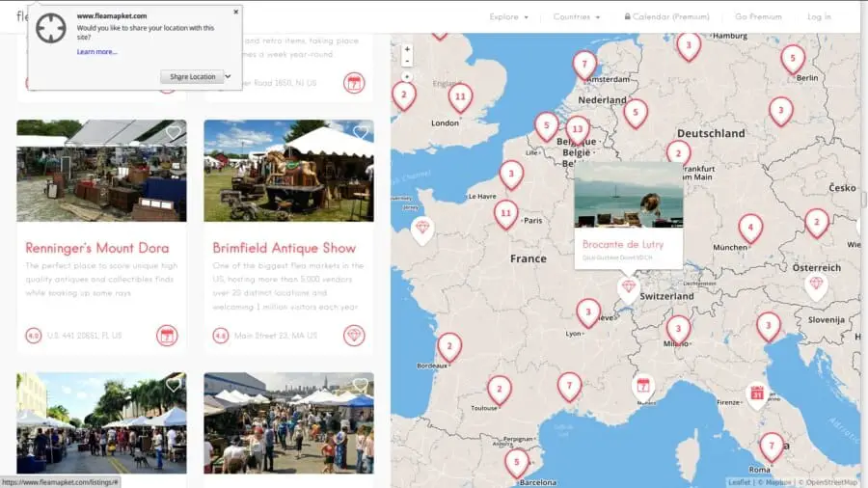
Task: Close the location sharing popup
Action: [x=236, y=12]
